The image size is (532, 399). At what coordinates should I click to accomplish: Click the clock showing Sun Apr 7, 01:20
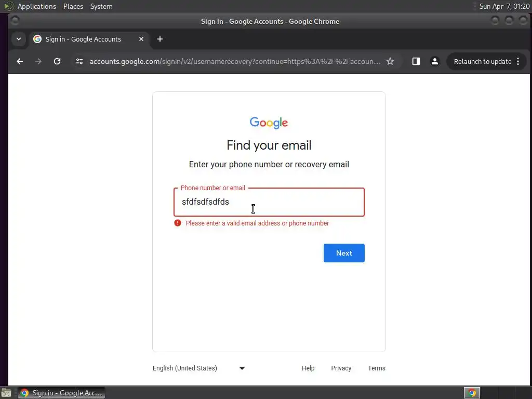point(504,6)
